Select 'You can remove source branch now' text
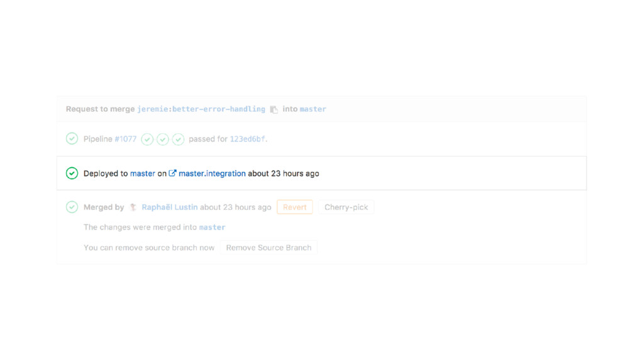 click(149, 248)
